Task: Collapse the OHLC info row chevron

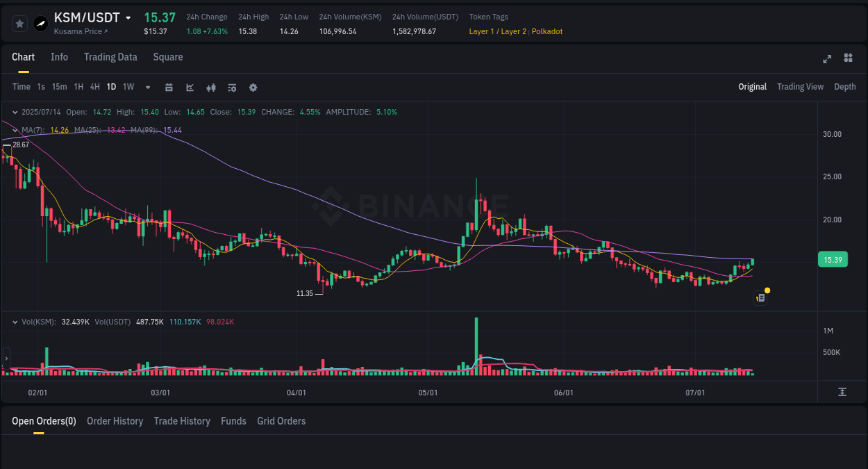Action: (15, 112)
